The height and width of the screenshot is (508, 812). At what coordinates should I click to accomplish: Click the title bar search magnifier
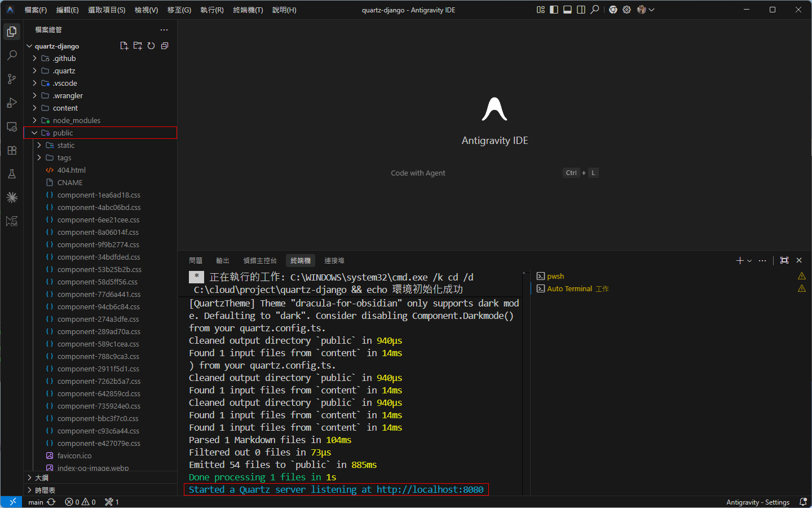click(x=595, y=10)
